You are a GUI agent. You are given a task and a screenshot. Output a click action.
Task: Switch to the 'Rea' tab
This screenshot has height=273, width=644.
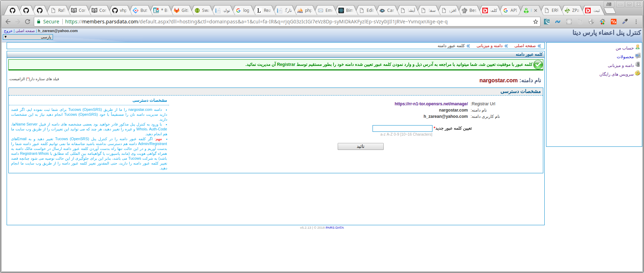(x=263, y=10)
